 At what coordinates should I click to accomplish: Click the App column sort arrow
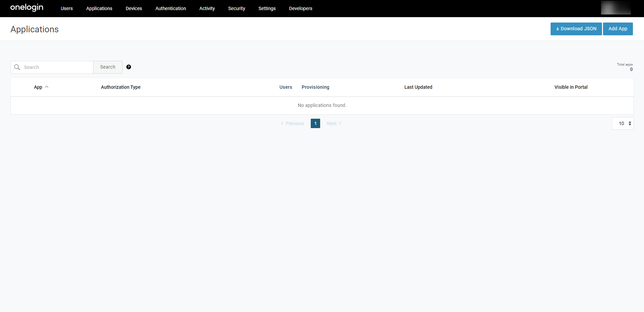(47, 87)
